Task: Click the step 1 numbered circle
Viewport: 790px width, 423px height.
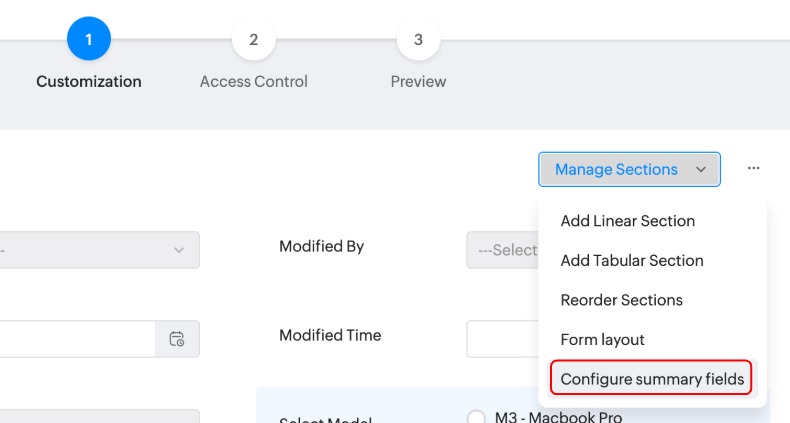Action: tap(89, 40)
